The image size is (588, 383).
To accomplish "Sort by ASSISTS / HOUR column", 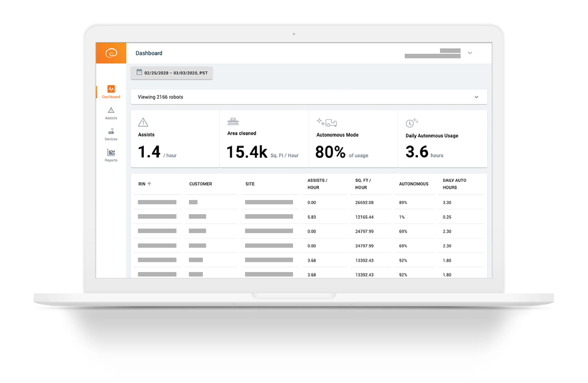I will pos(317,184).
